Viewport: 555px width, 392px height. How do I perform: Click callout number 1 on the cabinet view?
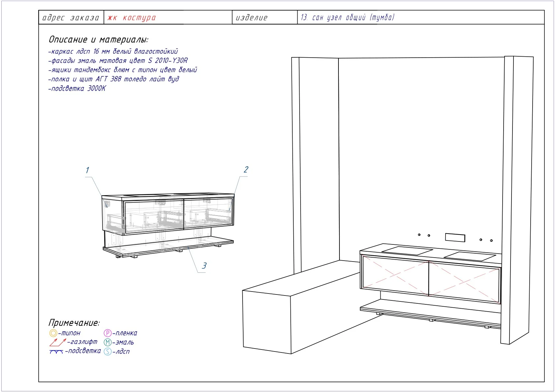point(87,170)
